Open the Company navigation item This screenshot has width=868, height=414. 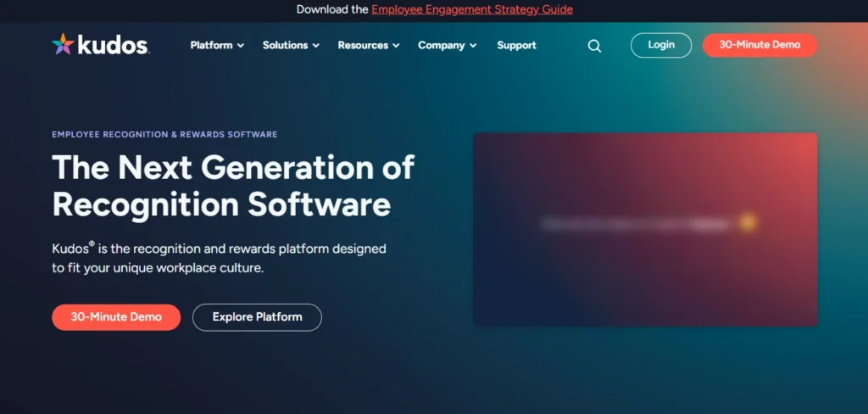point(442,46)
